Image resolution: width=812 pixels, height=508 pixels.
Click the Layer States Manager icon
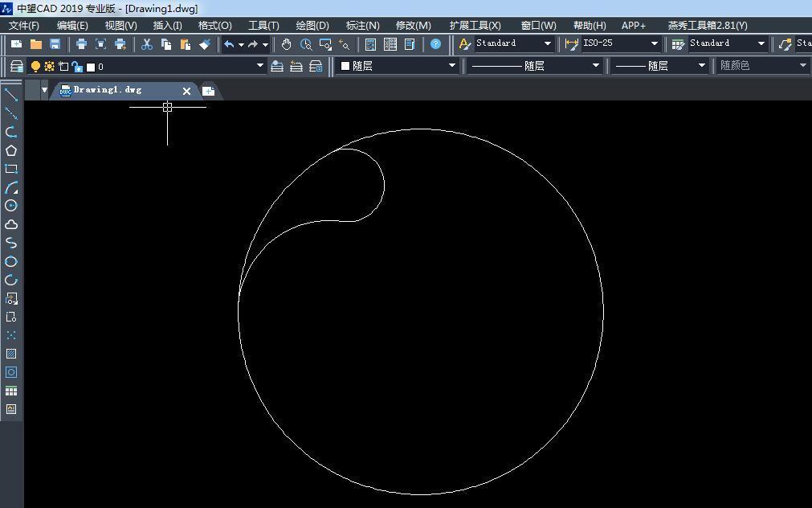click(316, 67)
